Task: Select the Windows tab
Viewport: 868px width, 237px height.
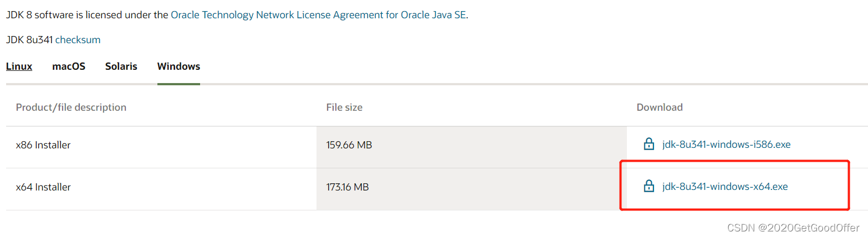Action: pos(178,66)
